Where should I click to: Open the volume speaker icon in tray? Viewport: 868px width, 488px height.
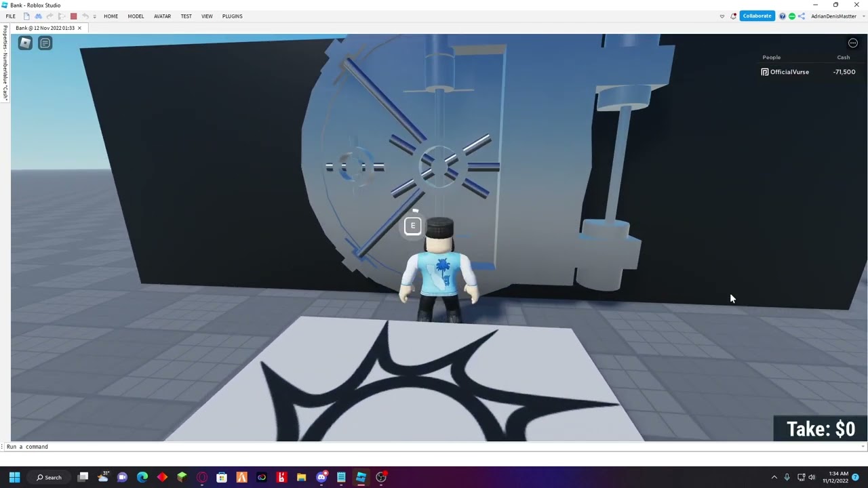812,477
